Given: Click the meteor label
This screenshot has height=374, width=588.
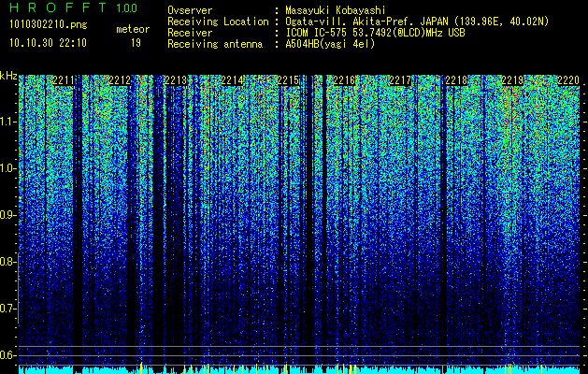Looking at the screenshot, I should pyautogui.click(x=133, y=29).
